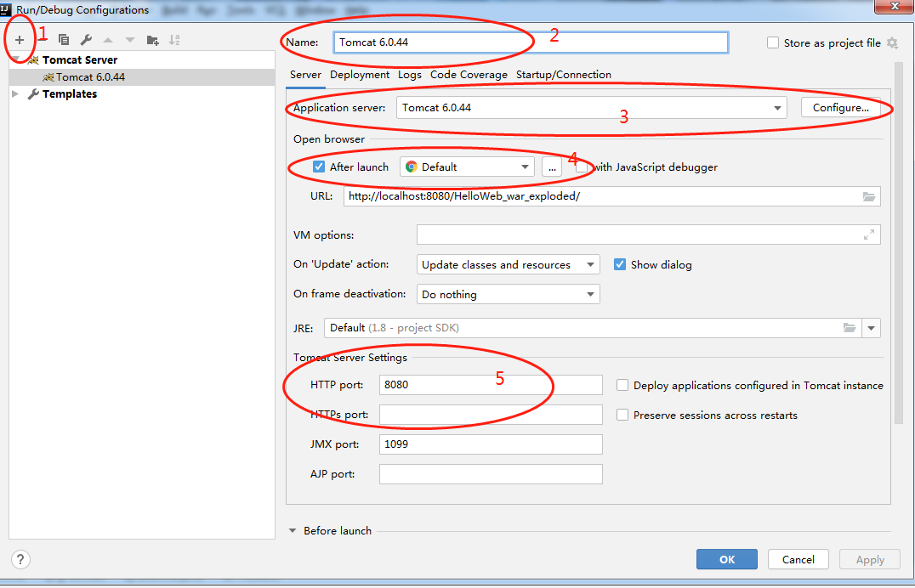Create new folder for configurations
Image resolution: width=915 pixels, height=588 pixels.
152,40
